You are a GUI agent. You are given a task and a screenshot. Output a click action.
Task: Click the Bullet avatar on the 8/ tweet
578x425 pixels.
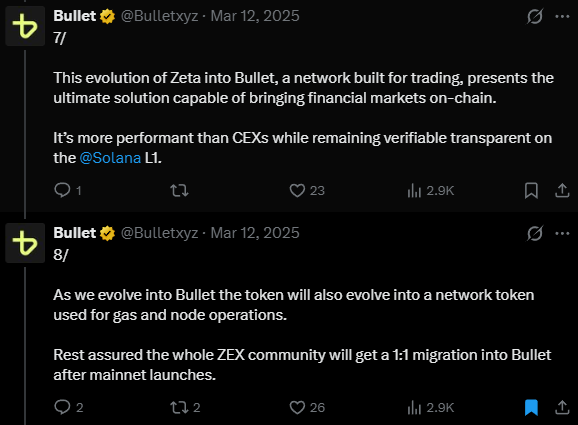(25, 243)
